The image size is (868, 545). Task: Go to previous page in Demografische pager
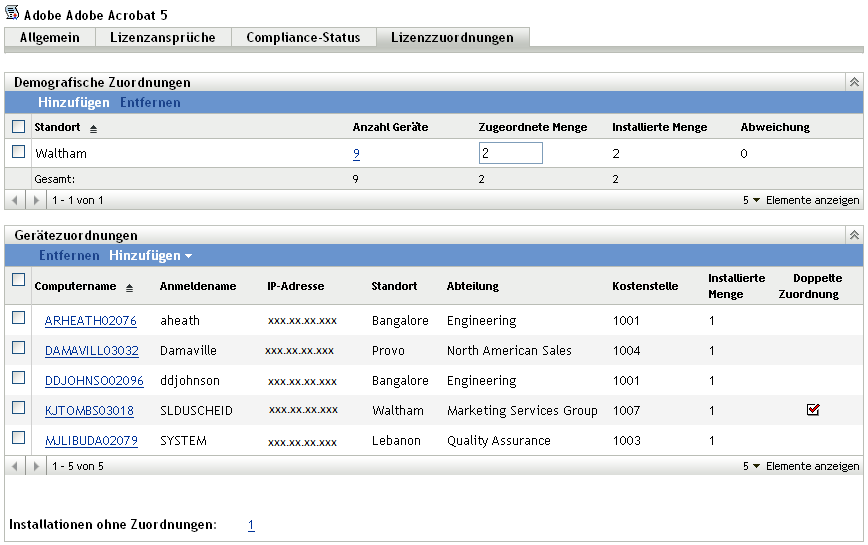(15, 200)
